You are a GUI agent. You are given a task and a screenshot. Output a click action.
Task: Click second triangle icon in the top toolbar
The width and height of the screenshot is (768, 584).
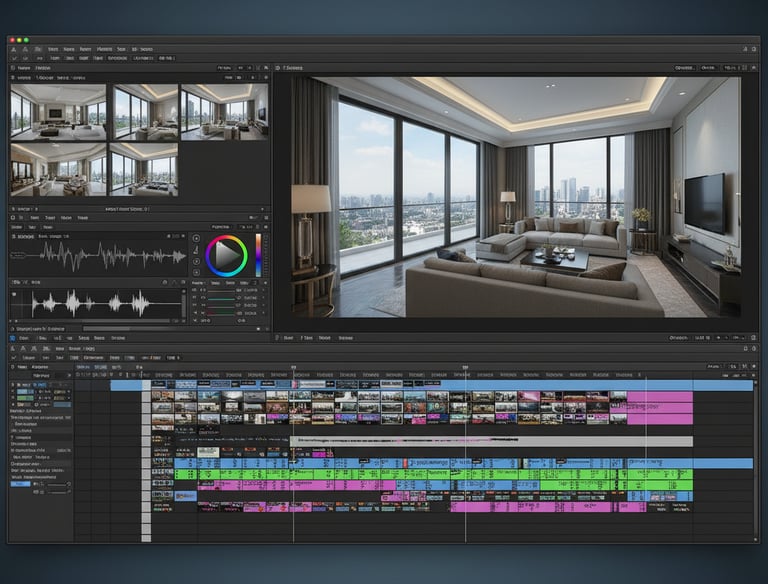pos(25,49)
